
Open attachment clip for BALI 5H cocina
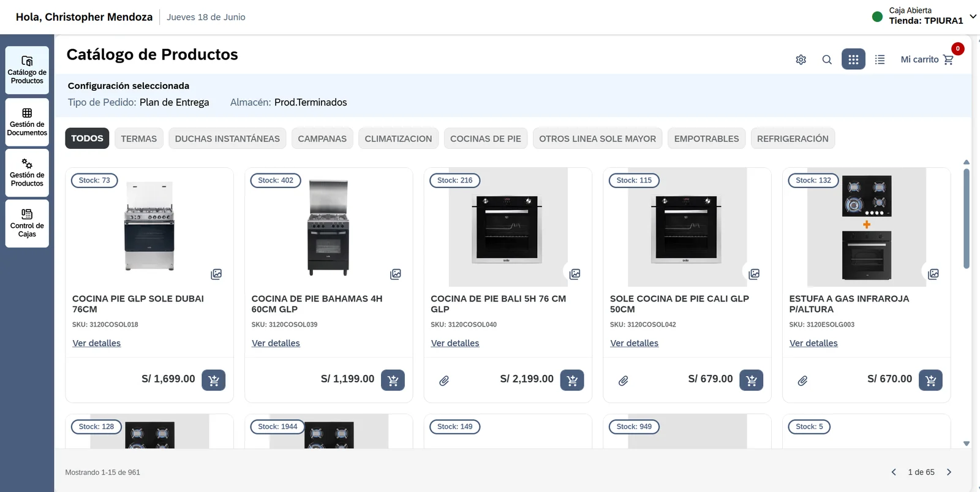click(444, 381)
